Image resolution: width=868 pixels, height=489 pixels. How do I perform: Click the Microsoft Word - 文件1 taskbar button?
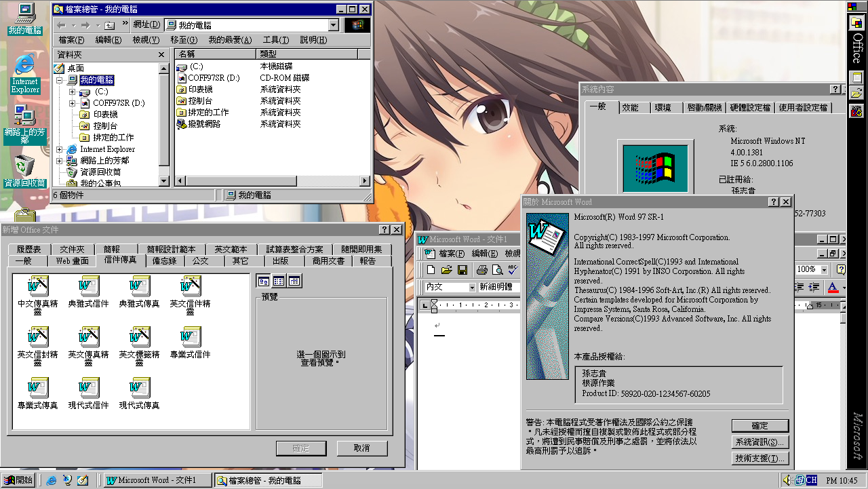(157, 480)
